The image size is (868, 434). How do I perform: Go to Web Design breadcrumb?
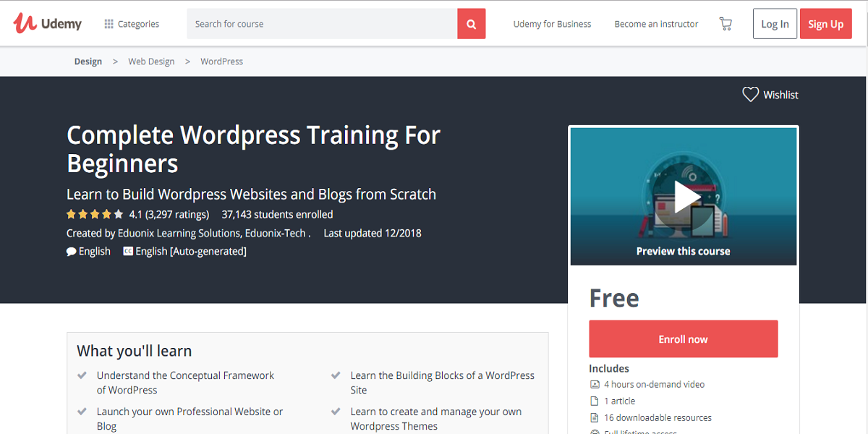click(151, 61)
